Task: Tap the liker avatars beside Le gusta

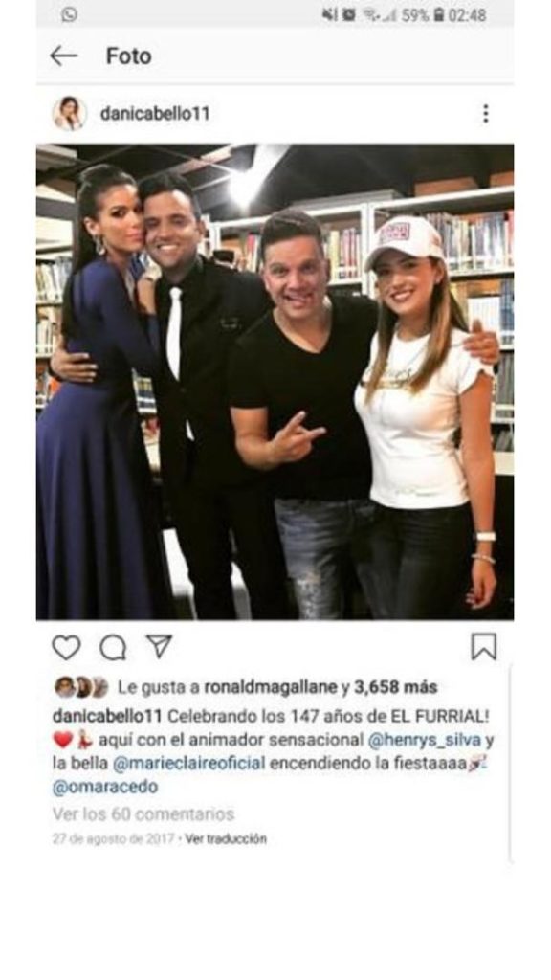Action: coord(81,687)
